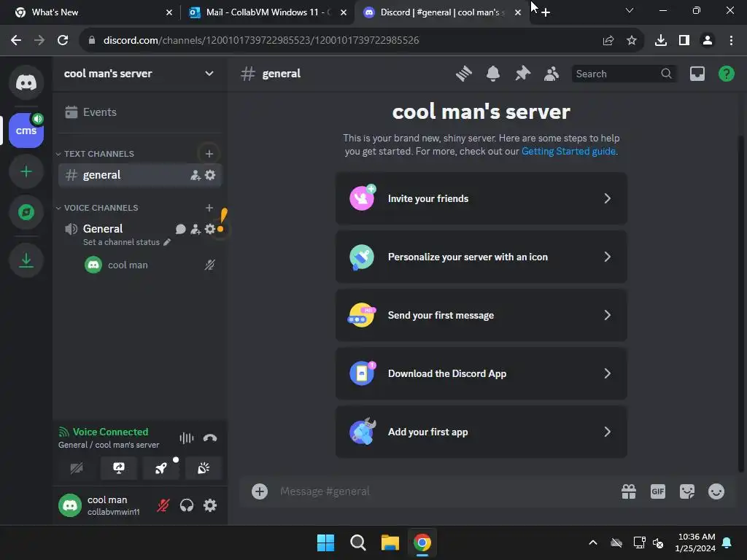The image size is (747, 560).
Task: Open User Settings gear
Action: coord(210,505)
